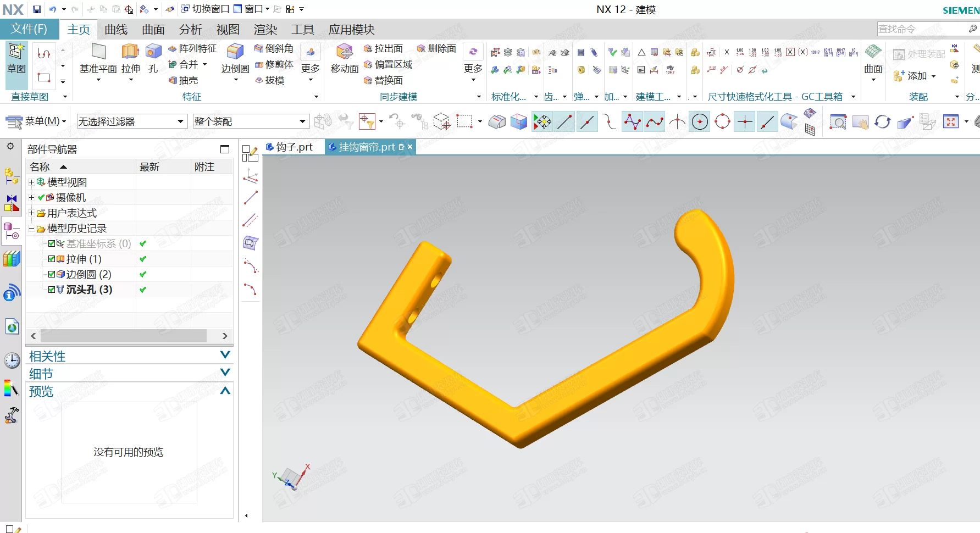Click Trim Body (修剪体)
This screenshot has height=533, width=980.
point(274,65)
